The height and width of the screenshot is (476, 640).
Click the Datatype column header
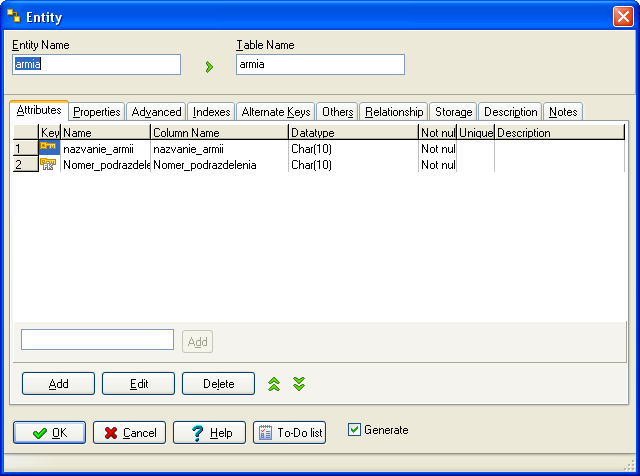click(353, 133)
